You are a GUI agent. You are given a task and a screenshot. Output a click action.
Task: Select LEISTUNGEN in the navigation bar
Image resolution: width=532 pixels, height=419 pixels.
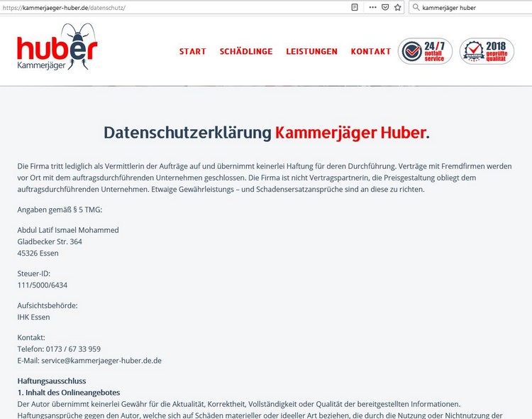[x=311, y=51]
